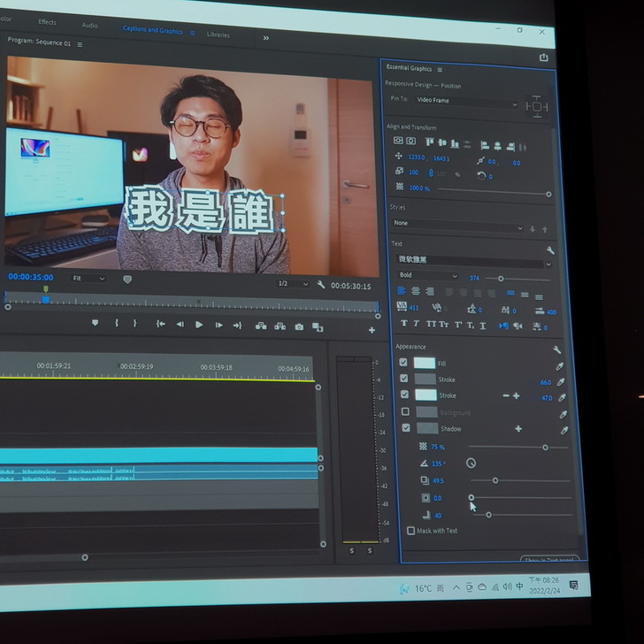Open the Text section wrench settings
The height and width of the screenshot is (644, 644).
tap(551, 250)
